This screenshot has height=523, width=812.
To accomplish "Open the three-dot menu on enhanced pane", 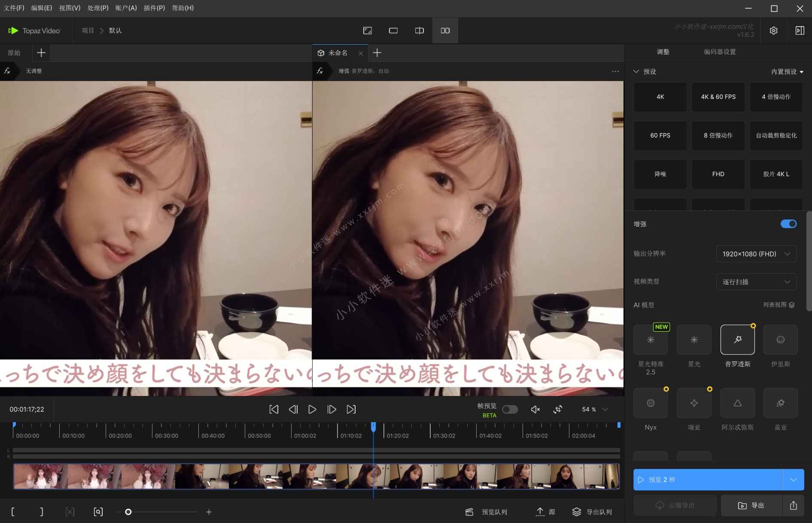I will 615,71.
